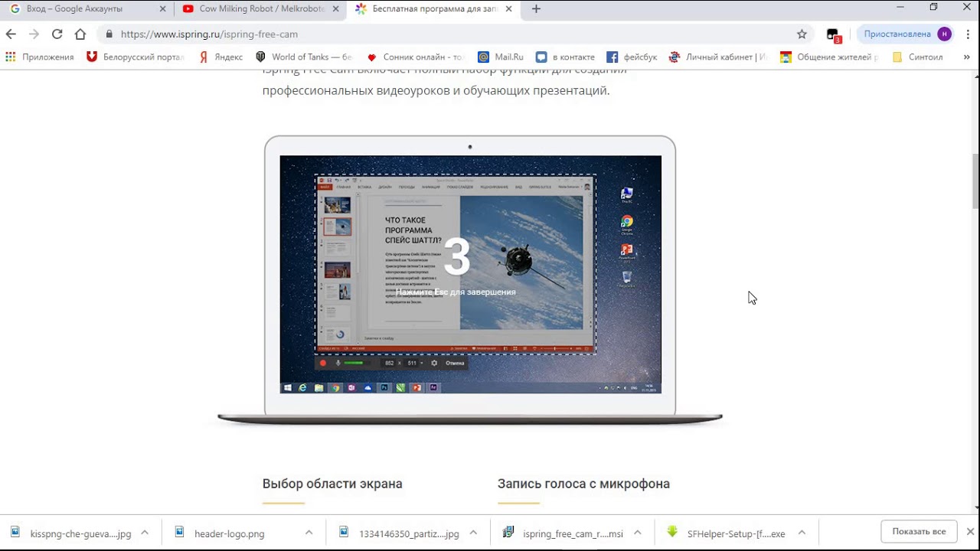The image size is (980, 551).
Task: Open the Синтоил bookmarks folder
Action: coord(918,57)
